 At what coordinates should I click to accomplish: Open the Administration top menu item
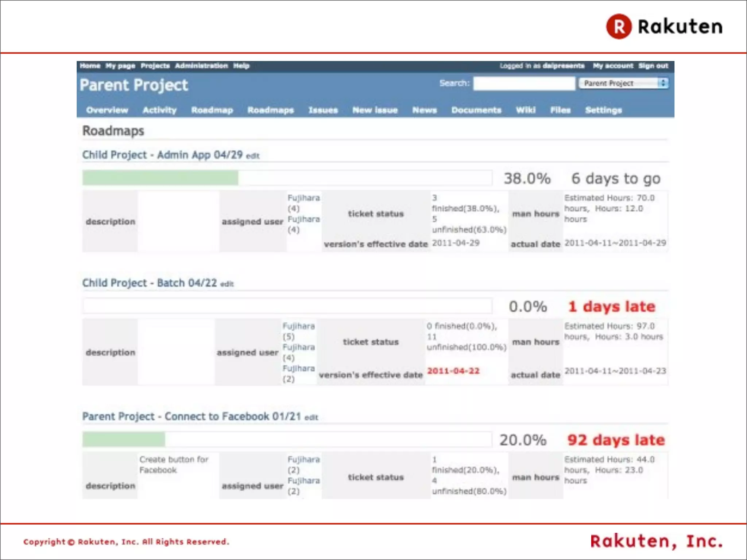point(201,66)
